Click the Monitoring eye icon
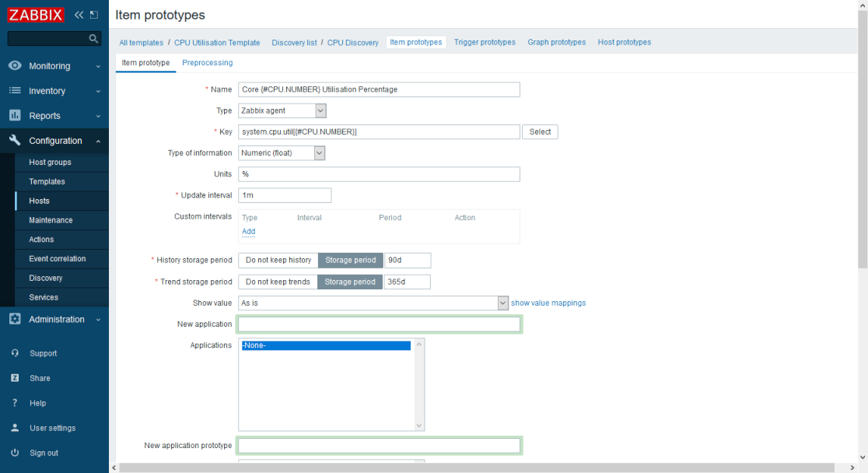The image size is (868, 473). (x=15, y=65)
